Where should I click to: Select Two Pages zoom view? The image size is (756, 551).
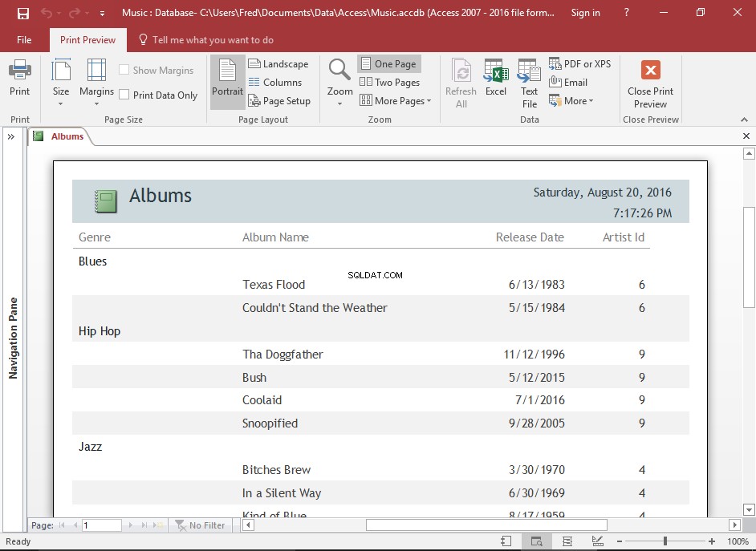click(389, 83)
